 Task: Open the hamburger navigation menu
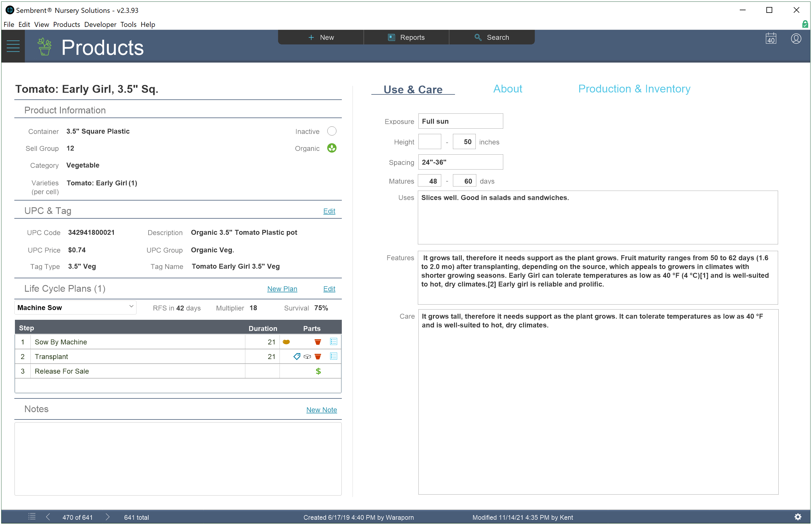(x=13, y=46)
